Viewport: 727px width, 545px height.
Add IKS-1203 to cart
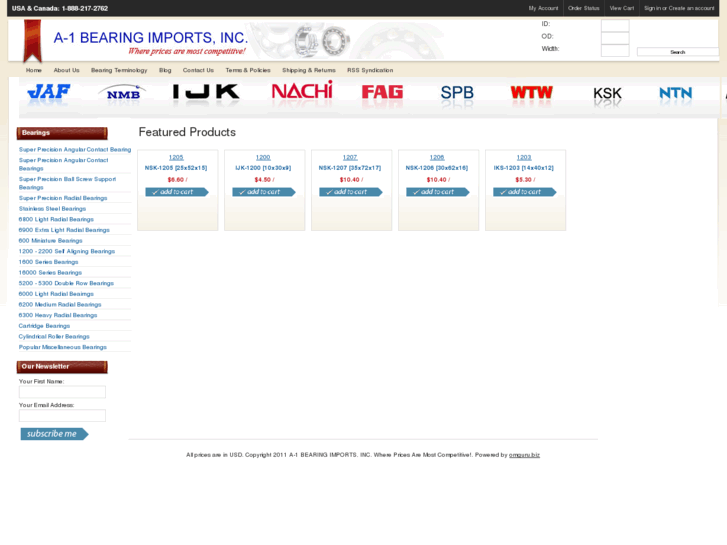tap(524, 192)
